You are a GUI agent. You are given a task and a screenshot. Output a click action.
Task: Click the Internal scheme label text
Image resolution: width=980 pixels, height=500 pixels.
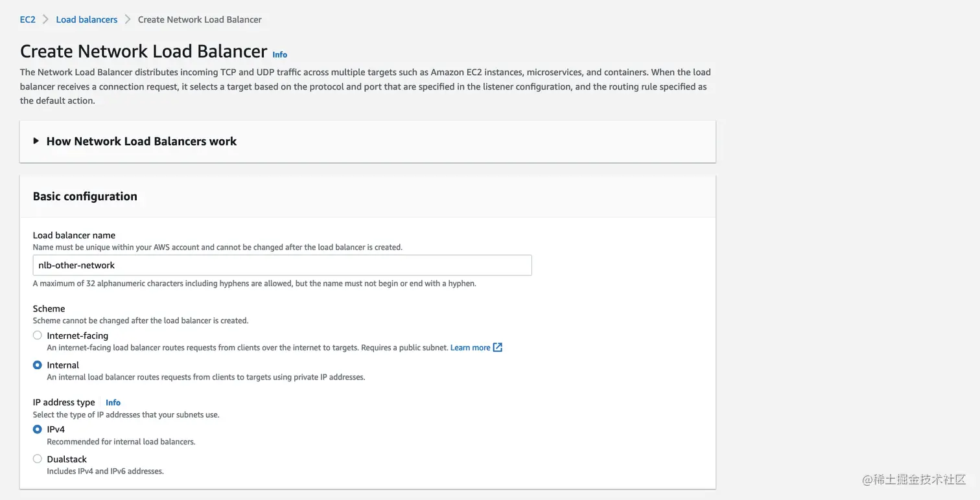pos(63,365)
